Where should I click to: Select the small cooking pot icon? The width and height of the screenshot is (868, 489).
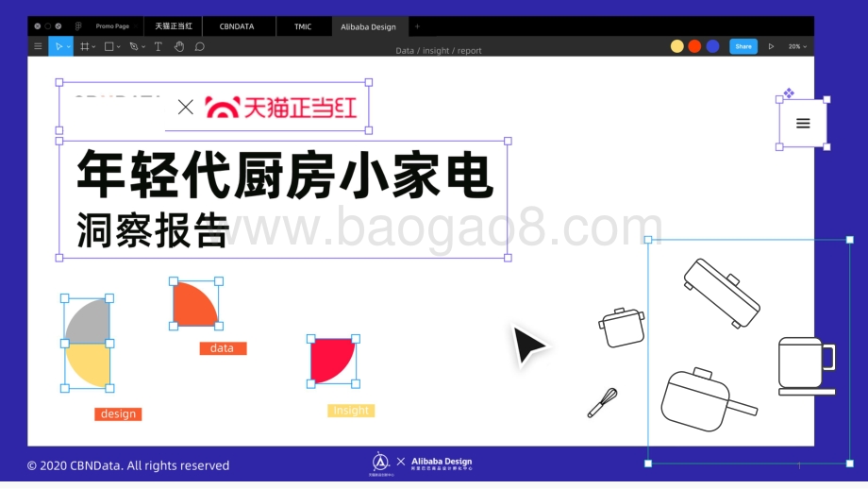[x=622, y=328]
